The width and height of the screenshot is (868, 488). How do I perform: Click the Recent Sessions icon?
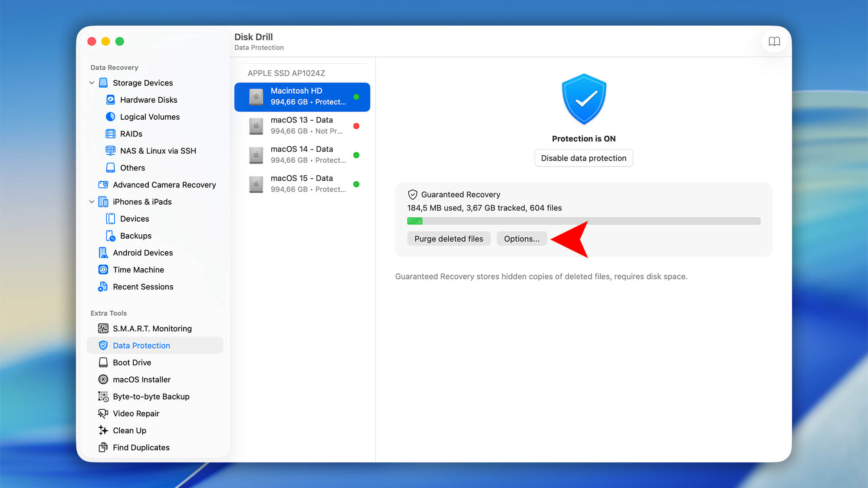pyautogui.click(x=103, y=287)
